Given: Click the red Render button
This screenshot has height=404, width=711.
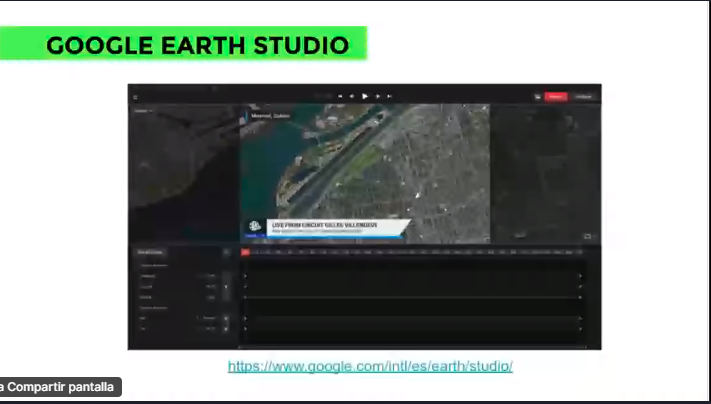Looking at the screenshot, I should 556,97.
